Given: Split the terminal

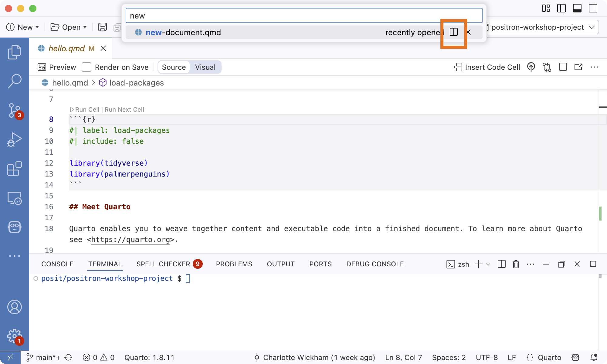Looking at the screenshot, I should tap(502, 264).
